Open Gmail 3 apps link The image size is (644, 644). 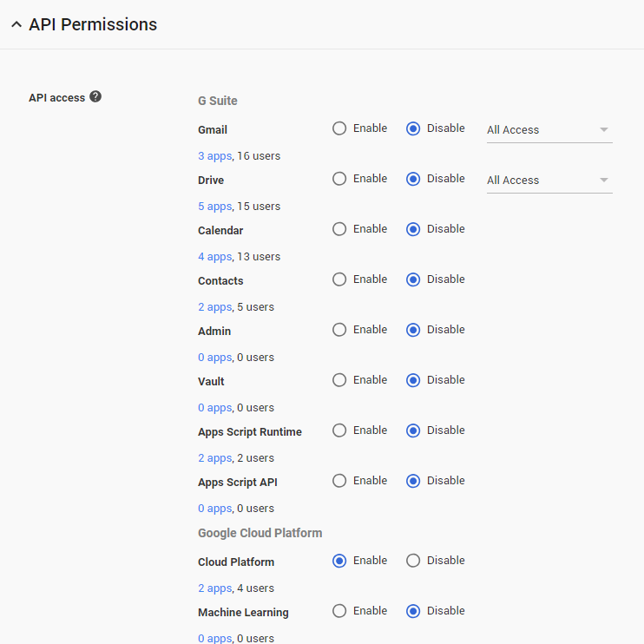pyautogui.click(x=215, y=156)
